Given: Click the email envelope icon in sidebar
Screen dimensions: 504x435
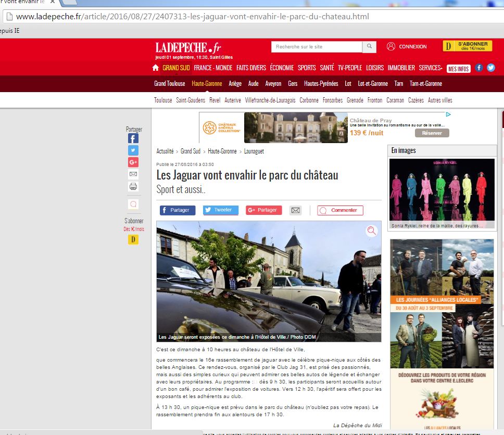Looking at the screenshot, I should click(133, 174).
